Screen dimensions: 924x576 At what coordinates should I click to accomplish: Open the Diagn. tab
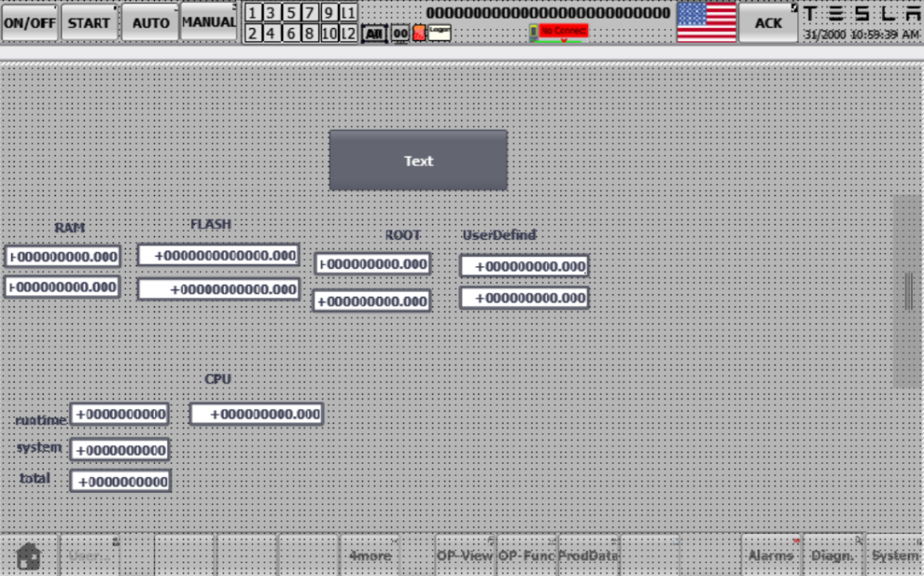[832, 555]
